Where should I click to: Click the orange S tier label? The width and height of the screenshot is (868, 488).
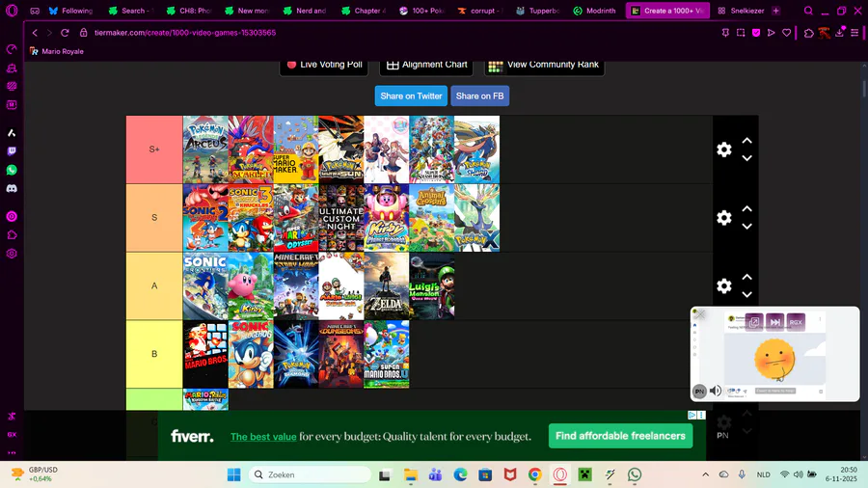point(154,217)
